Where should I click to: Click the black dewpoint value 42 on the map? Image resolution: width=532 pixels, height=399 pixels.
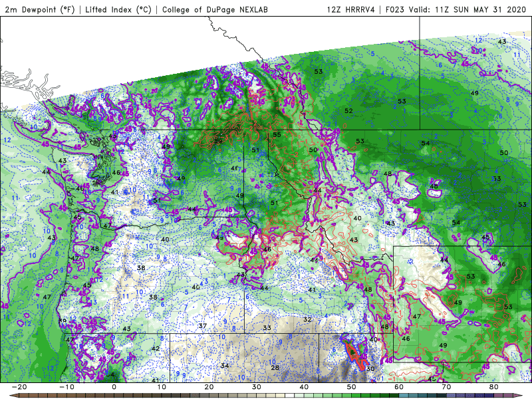156,348
